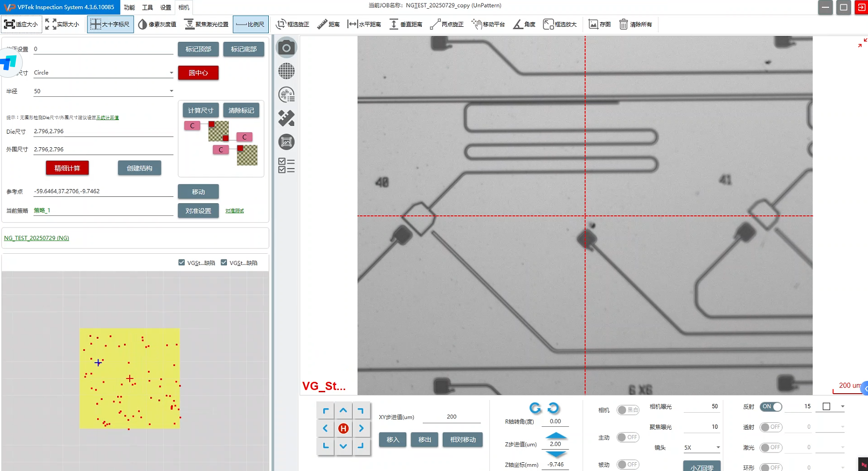Open the checklist icon in sidebar
The image size is (868, 471).
[286, 166]
